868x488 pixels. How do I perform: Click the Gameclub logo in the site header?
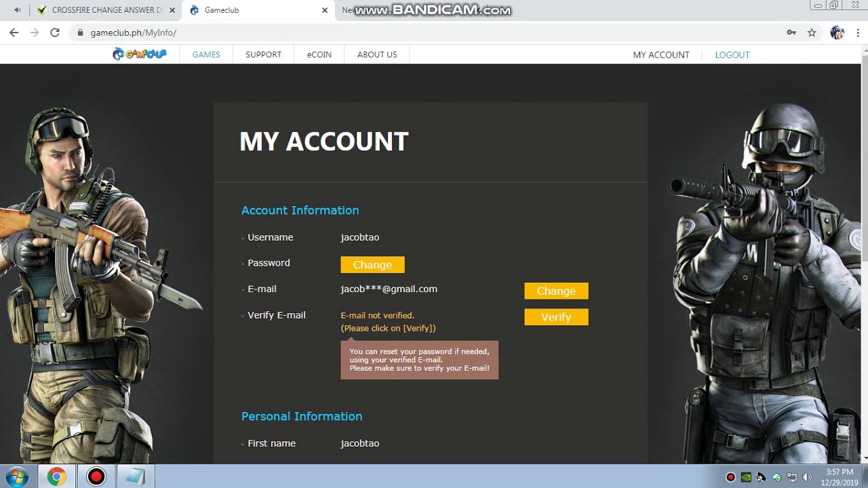point(140,54)
